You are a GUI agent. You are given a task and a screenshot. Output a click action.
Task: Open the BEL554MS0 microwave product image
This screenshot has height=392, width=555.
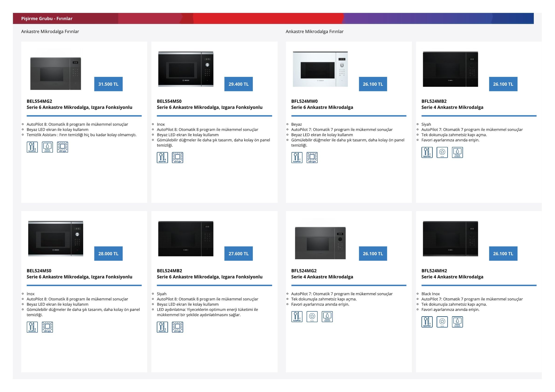tap(186, 69)
